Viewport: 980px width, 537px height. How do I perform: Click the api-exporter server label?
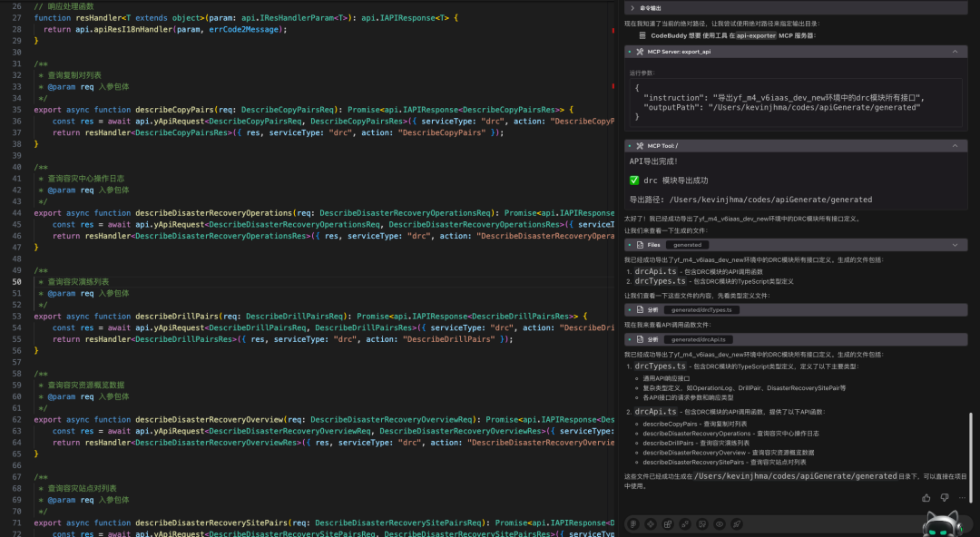(x=756, y=34)
